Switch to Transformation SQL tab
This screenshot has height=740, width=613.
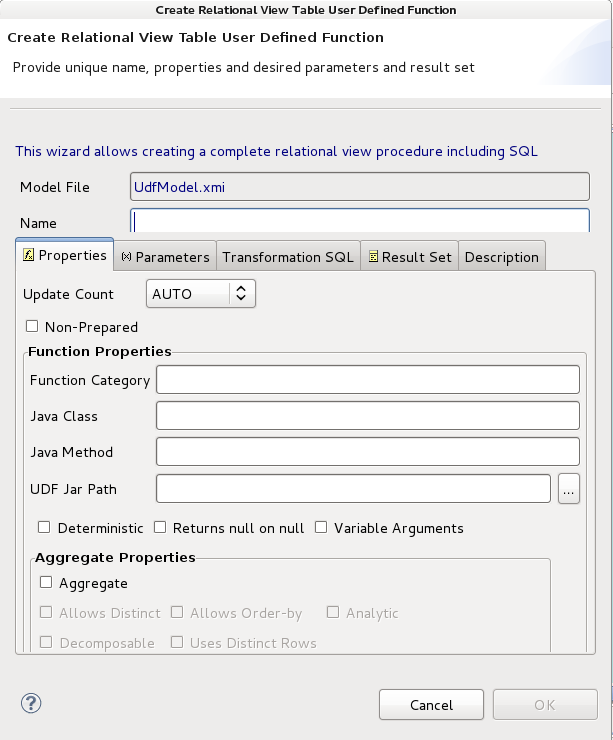click(288, 257)
